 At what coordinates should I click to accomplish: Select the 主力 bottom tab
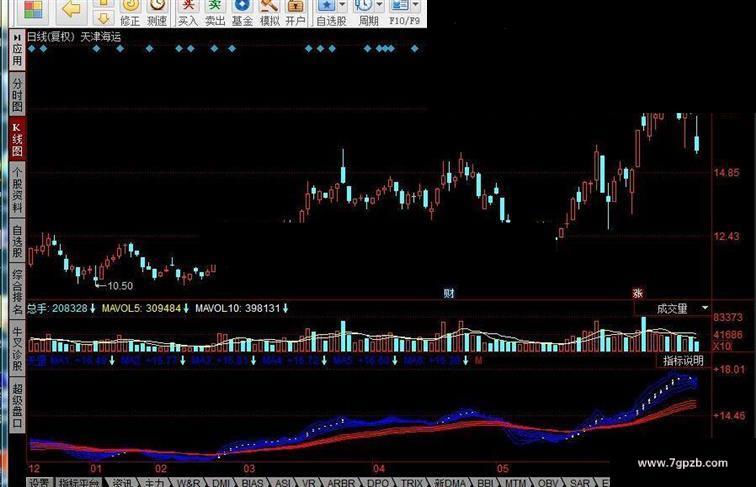(154, 482)
